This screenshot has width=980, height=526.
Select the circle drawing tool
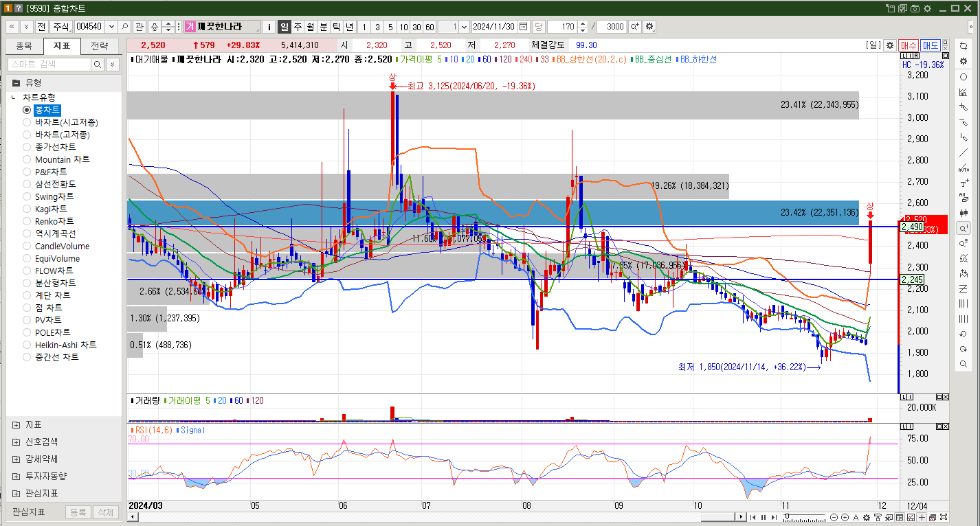pyautogui.click(x=964, y=77)
